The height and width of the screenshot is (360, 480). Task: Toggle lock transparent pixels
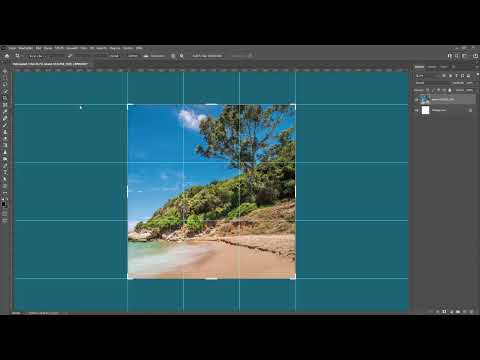[x=427, y=90]
